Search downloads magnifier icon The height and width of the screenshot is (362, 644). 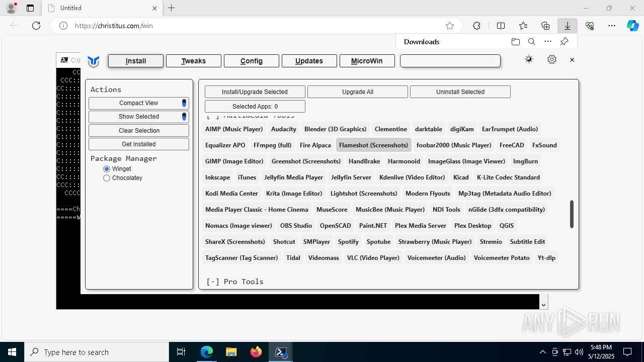click(532, 42)
